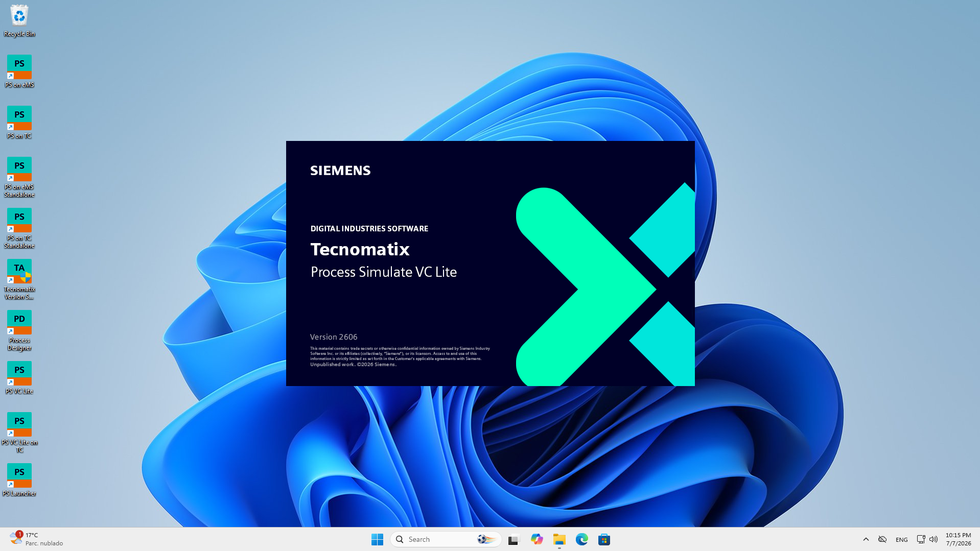980x551 pixels.
Task: Select the PS on eMS shortcut
Action: click(19, 71)
